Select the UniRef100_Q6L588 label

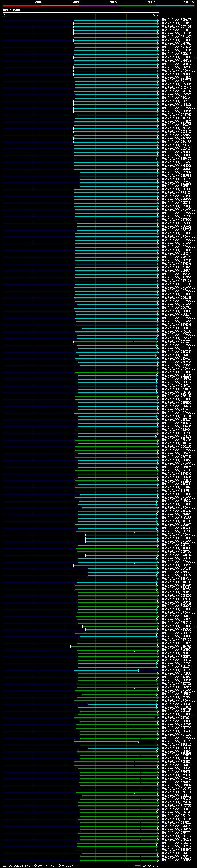(177, 176)
